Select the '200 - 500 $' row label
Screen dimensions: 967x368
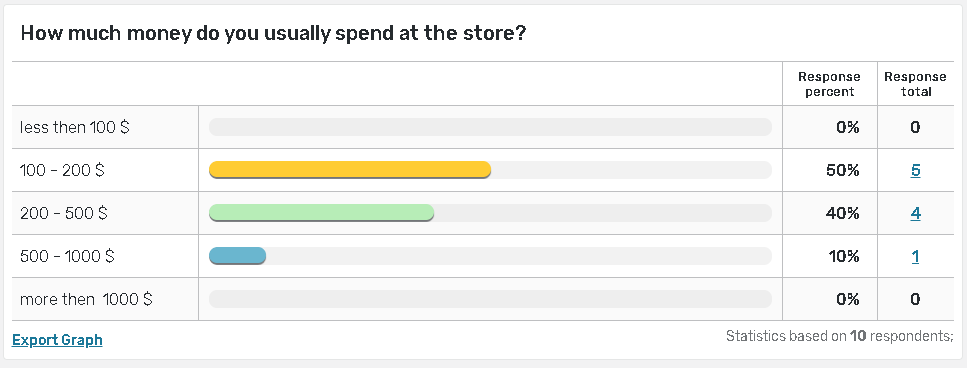64,213
